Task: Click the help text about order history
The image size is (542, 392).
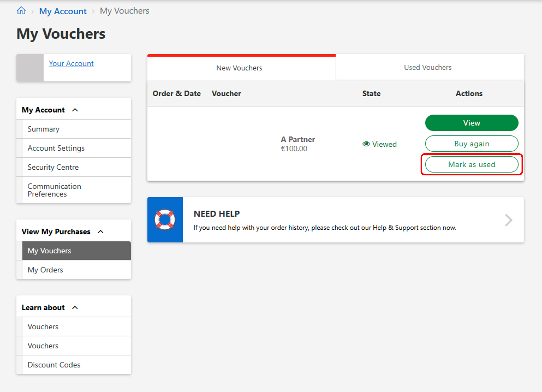Action: (x=325, y=228)
